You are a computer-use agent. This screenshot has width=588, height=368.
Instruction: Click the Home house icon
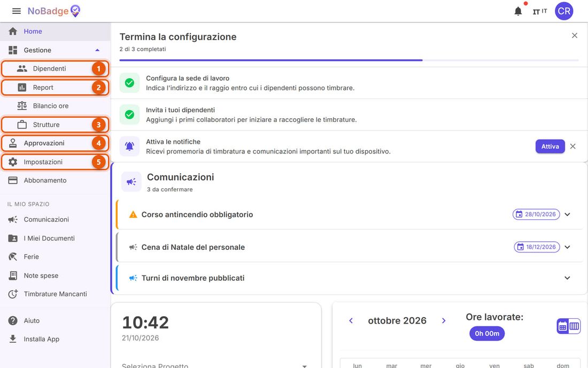tap(13, 32)
